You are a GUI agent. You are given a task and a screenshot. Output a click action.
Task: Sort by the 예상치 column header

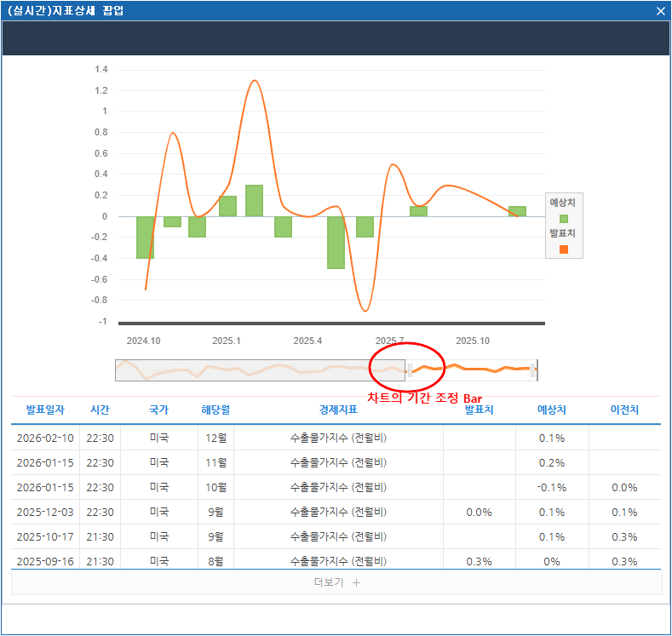click(x=552, y=410)
